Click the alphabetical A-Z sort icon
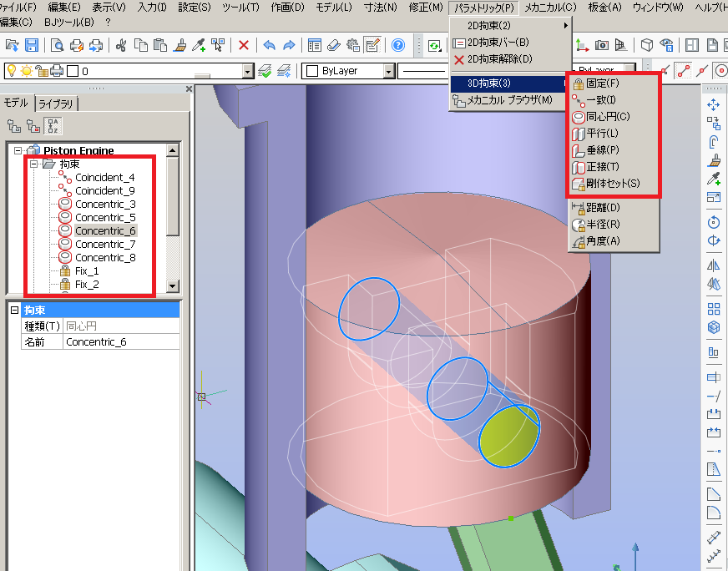Viewport: 728px width, 571px height. pyautogui.click(x=53, y=126)
